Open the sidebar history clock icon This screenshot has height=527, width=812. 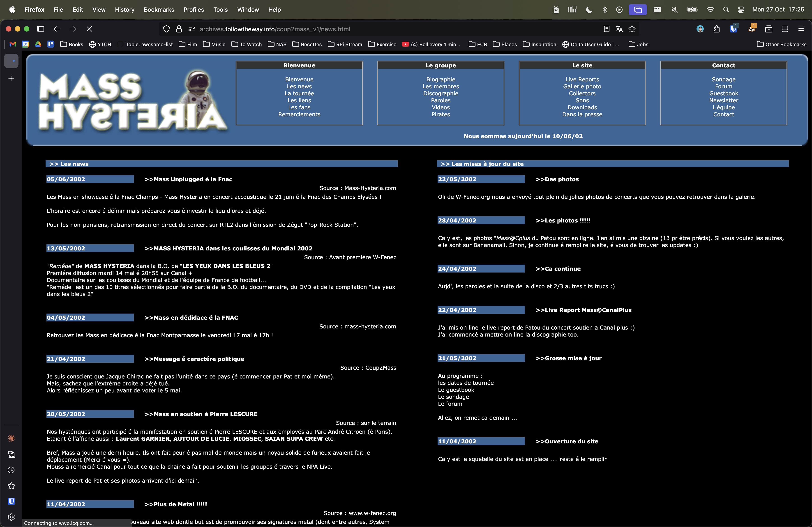11,470
